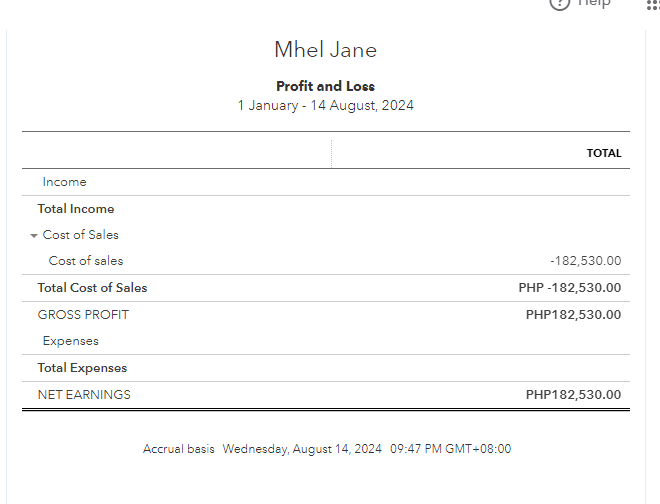Click the Total Expenses row label
Screen dimensions: 660x504
click(82, 368)
